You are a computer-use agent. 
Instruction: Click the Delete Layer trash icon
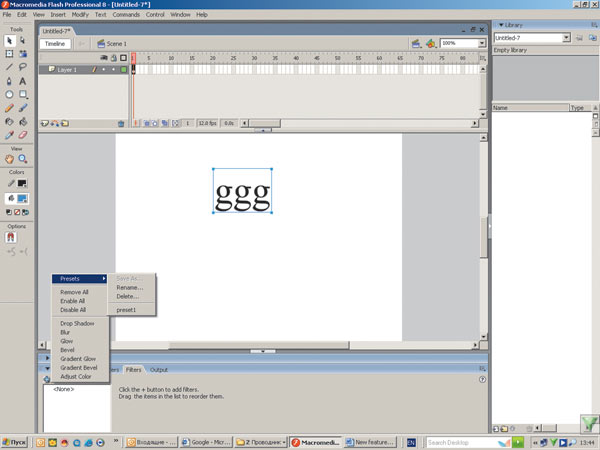(122, 123)
